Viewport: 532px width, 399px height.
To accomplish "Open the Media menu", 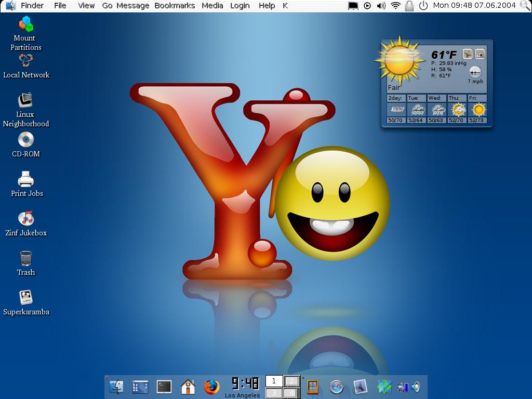I will tap(212, 6).
